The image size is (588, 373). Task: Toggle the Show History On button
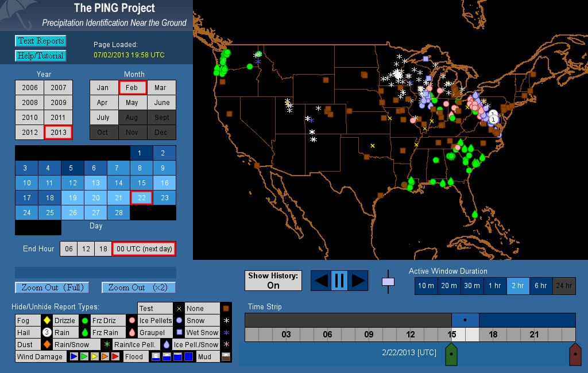point(273,281)
